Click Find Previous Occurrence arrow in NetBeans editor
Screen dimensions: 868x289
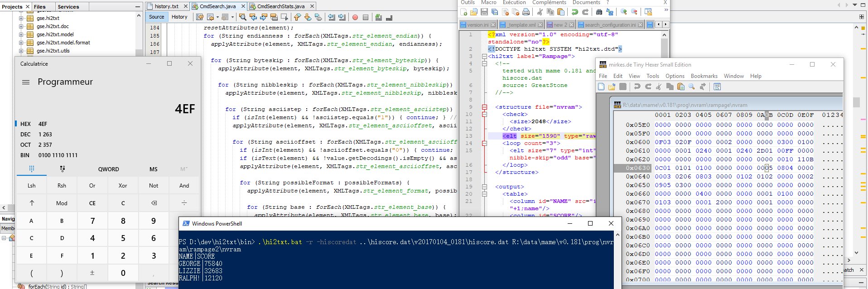click(253, 17)
